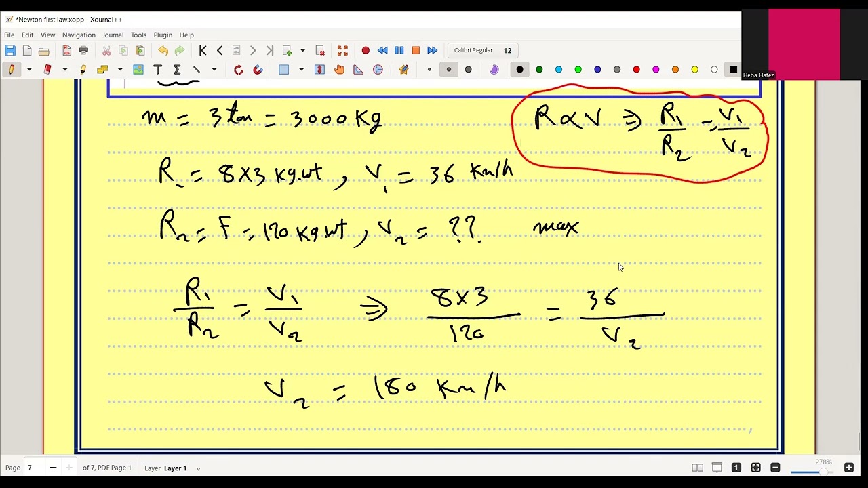Select the Text tool
Viewport: 868px width, 488px height.
pos(157,69)
